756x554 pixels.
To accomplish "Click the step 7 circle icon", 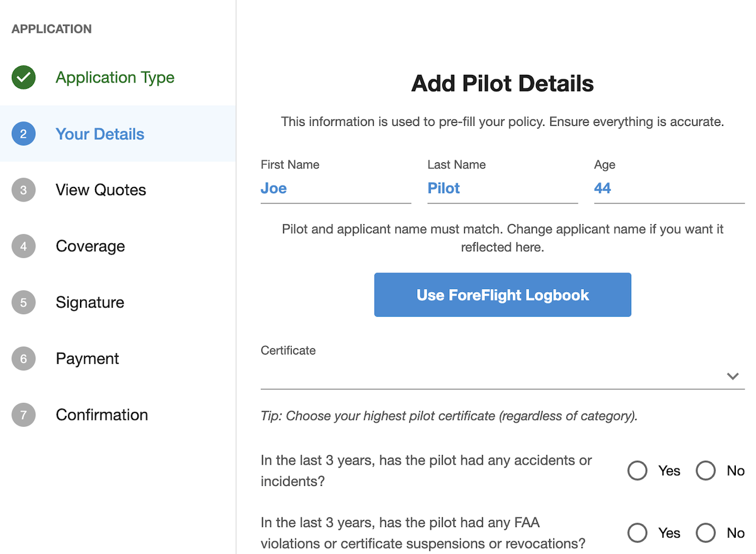I will pos(23,415).
